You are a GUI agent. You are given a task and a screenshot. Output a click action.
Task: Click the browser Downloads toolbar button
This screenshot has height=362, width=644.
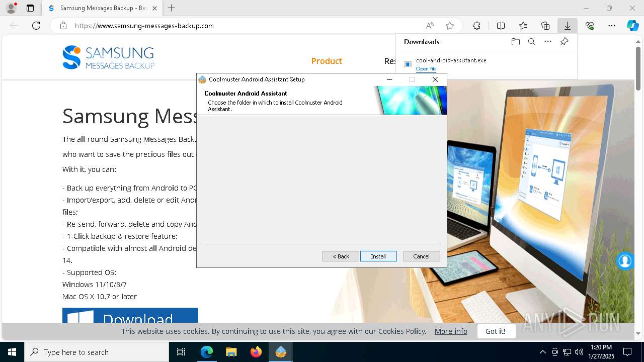tap(567, 26)
